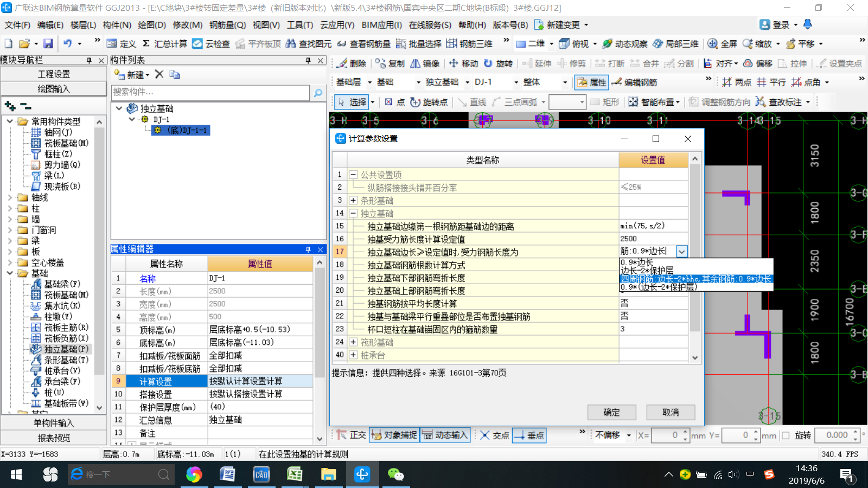The image size is (868, 488).
Task: Open 汇总计算 summary calculation
Action: pos(164,43)
